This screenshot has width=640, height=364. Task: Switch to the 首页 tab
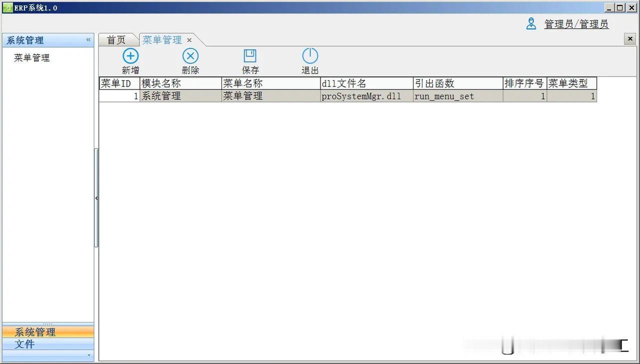[116, 40]
